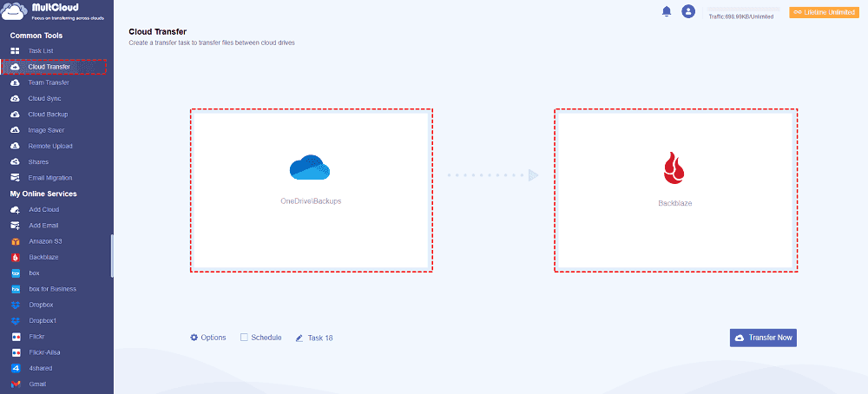This screenshot has height=394, width=868.
Task: Click the traffic usage bar
Action: pyautogui.click(x=745, y=10)
